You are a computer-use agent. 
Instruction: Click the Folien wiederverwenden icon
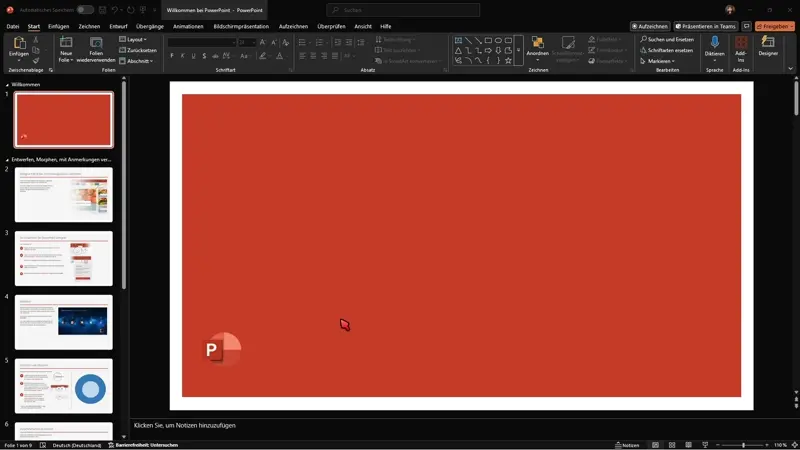96,44
